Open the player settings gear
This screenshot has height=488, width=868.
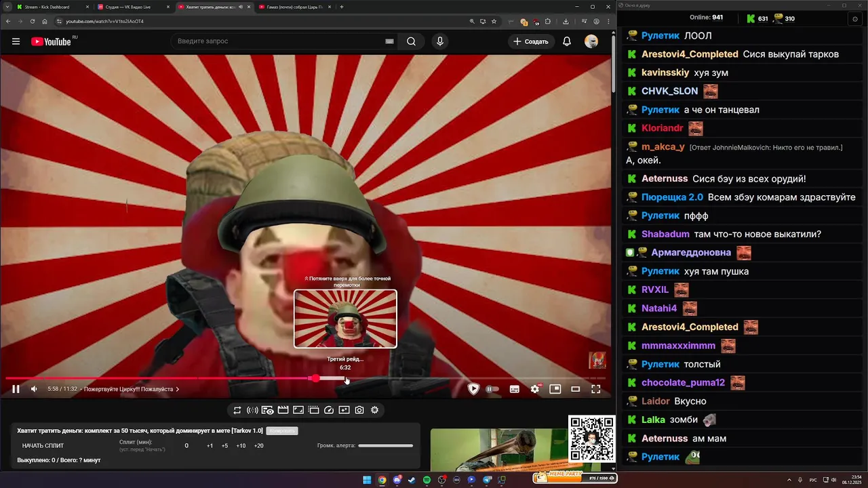click(x=535, y=389)
